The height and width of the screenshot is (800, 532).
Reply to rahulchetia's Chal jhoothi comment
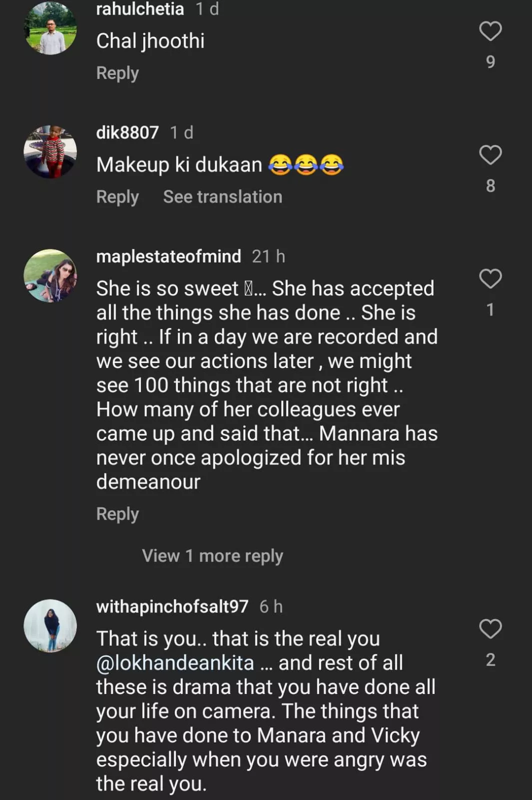pos(117,73)
